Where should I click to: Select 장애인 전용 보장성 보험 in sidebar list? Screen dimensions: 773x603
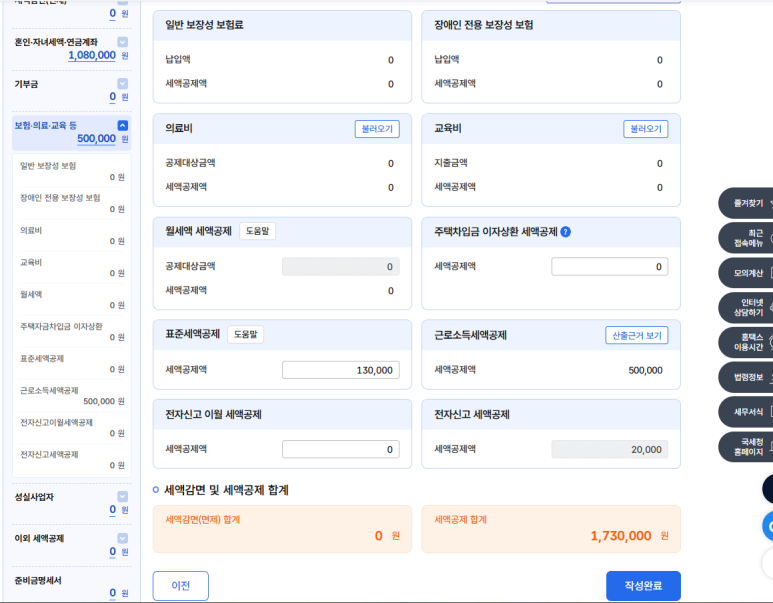coord(60,198)
